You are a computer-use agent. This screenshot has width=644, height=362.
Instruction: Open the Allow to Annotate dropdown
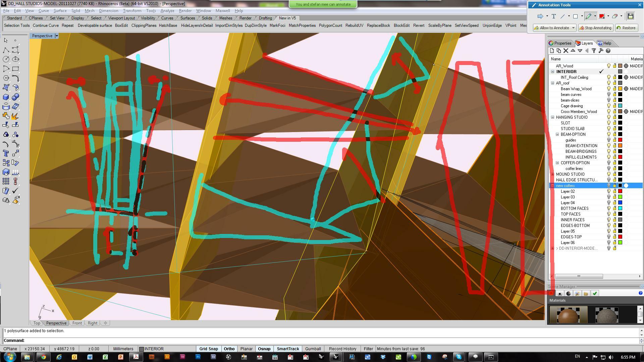pos(573,28)
